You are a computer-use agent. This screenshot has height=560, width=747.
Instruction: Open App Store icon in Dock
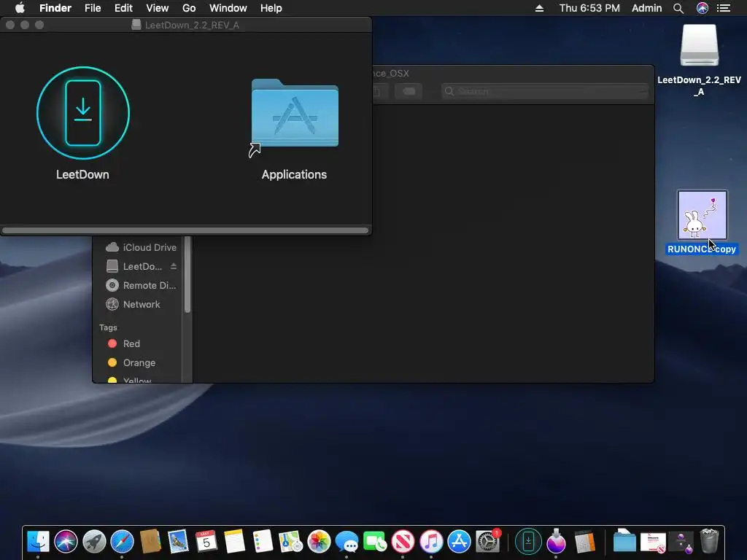coord(460,542)
